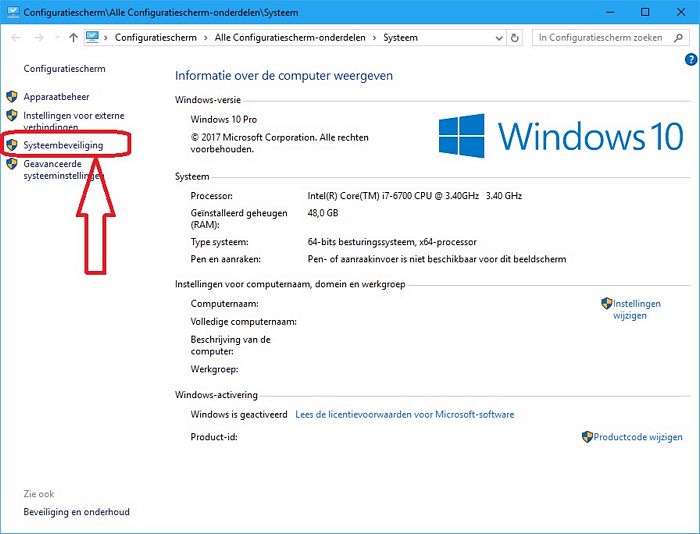Viewport: 700px width, 534px height.
Task: Click shield icon beside Instellingen wijzigen
Action: click(606, 304)
